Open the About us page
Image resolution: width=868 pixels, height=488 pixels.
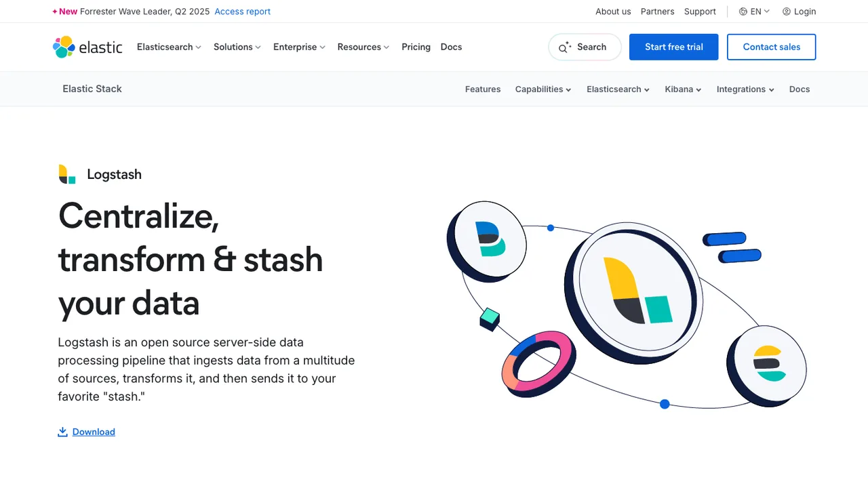[x=613, y=12]
